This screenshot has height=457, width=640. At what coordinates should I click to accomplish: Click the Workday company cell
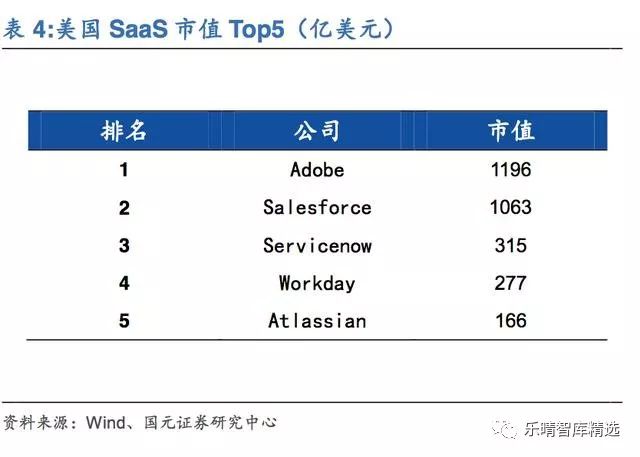coord(317,283)
